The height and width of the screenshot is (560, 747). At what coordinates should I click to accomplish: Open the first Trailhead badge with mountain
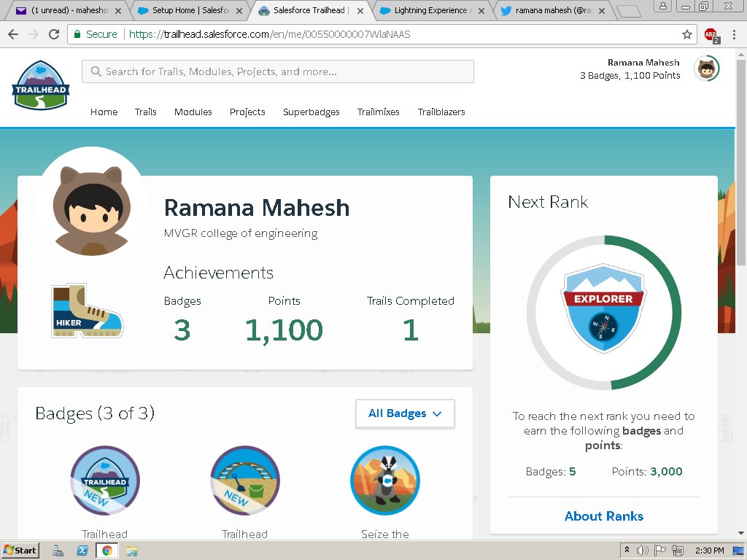[105, 481]
